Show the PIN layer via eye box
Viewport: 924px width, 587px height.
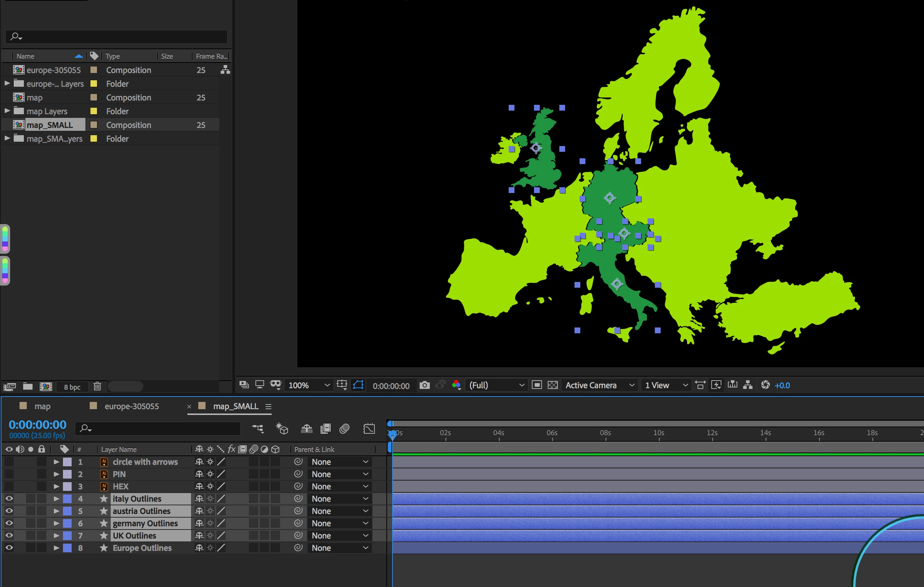click(x=9, y=474)
